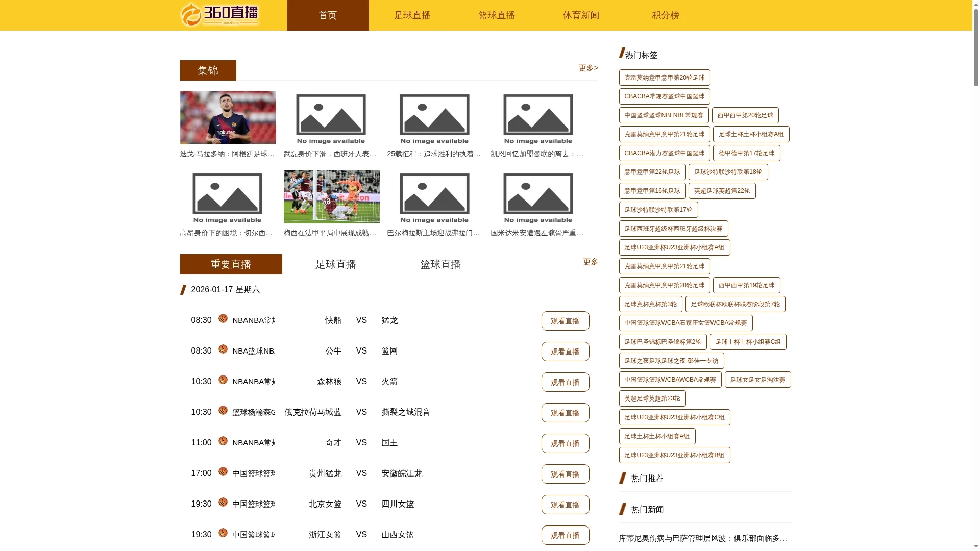The height and width of the screenshot is (551, 980).
Task: Click tag 足球U23亚洲杯U23亚洲杯小组赛A组
Action: [x=674, y=247]
